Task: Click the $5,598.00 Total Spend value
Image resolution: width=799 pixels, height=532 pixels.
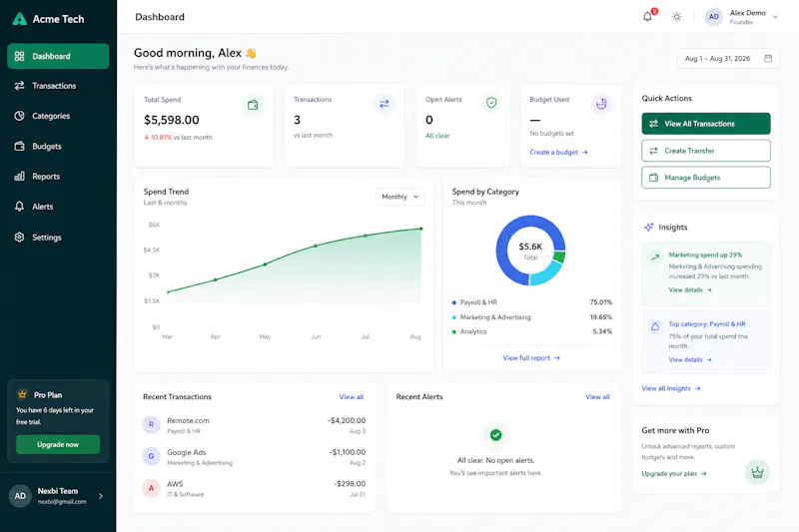Action: tap(172, 120)
